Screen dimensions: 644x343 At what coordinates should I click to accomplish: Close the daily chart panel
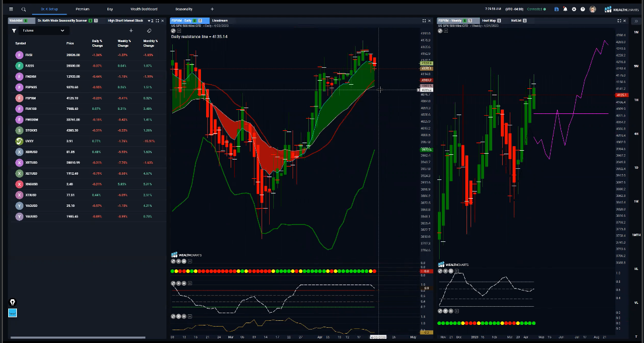tap(430, 20)
